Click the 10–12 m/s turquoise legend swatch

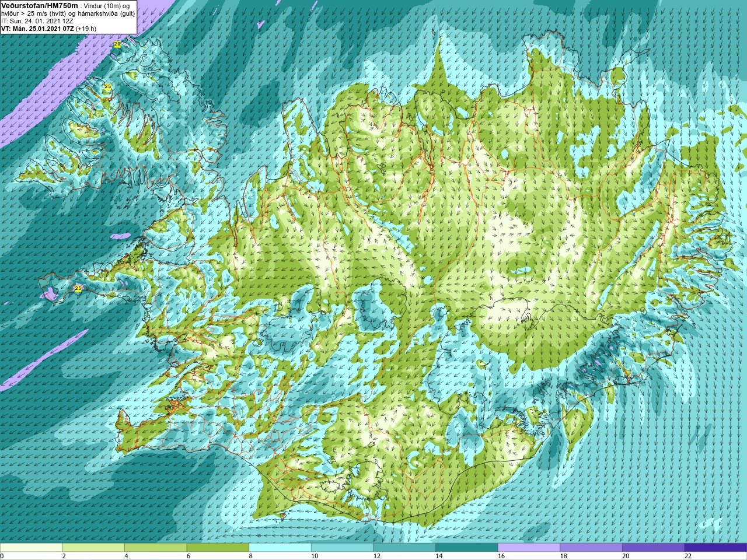(343, 548)
